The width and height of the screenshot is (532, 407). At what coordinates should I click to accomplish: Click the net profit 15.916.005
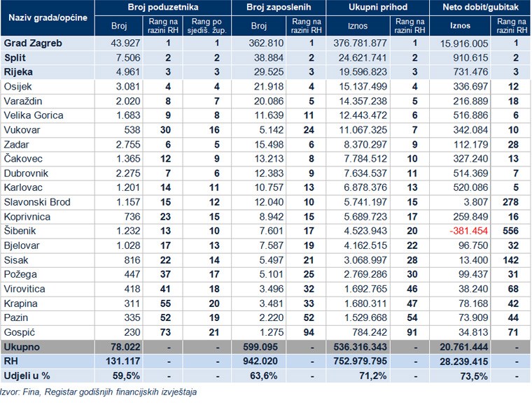click(464, 43)
